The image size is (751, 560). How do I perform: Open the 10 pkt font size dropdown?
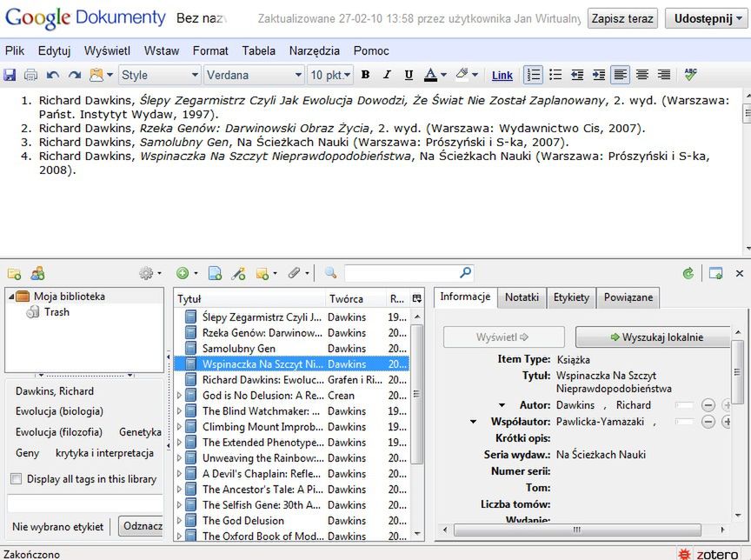tap(330, 75)
